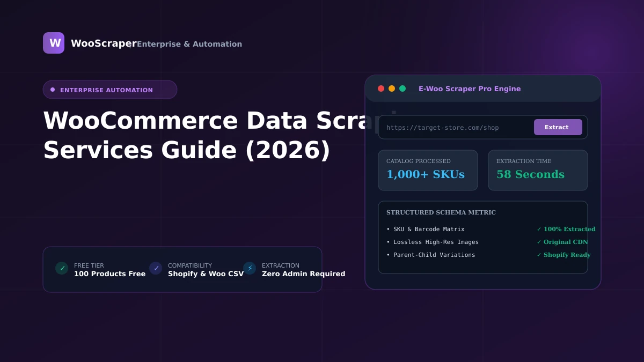Click the Parent-Child Variations item

pyautogui.click(x=431, y=255)
